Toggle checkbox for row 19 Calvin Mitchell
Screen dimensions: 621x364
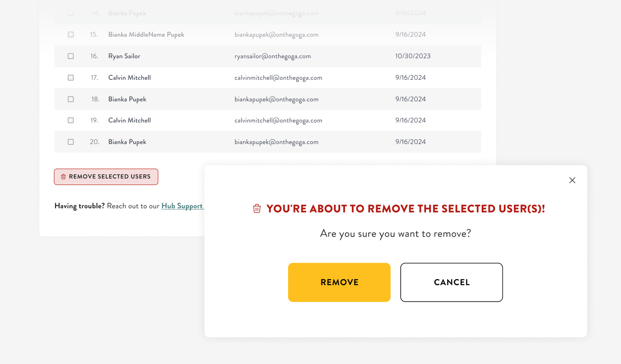pos(71,120)
